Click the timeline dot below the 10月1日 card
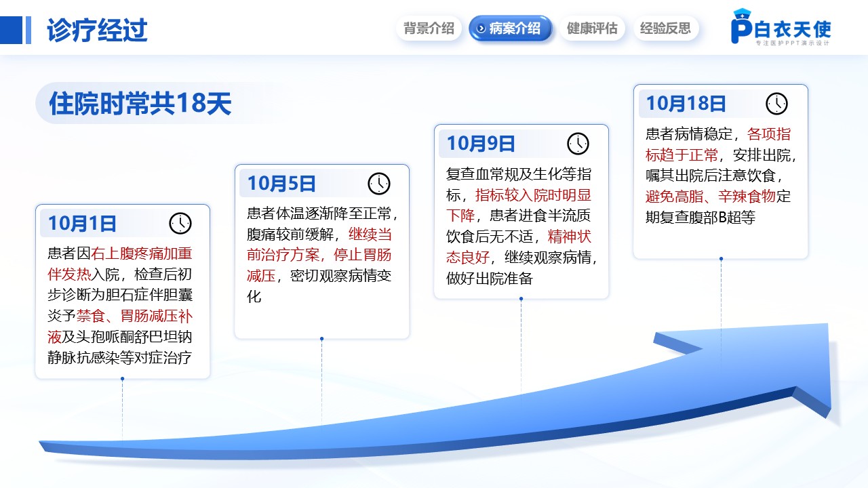The height and width of the screenshot is (488, 868). [122, 379]
